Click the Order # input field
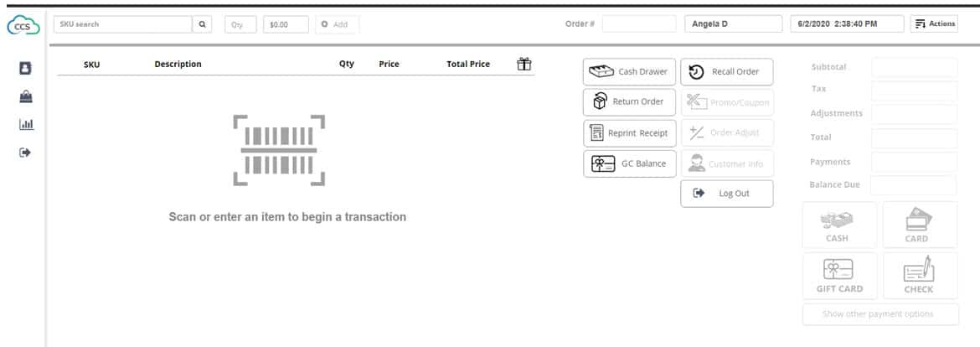This screenshot has width=980, height=347. 639,23
